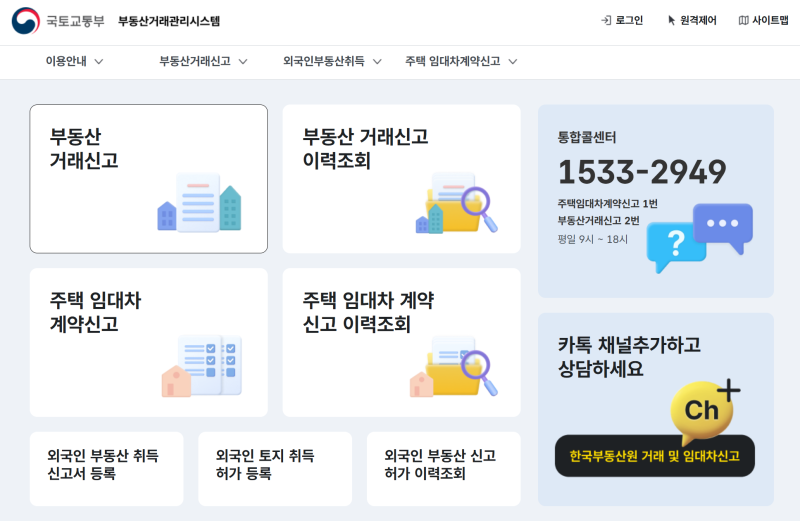Open the 부동산거래신고 navigation menu
The height and width of the screenshot is (521, 800).
coord(204,62)
